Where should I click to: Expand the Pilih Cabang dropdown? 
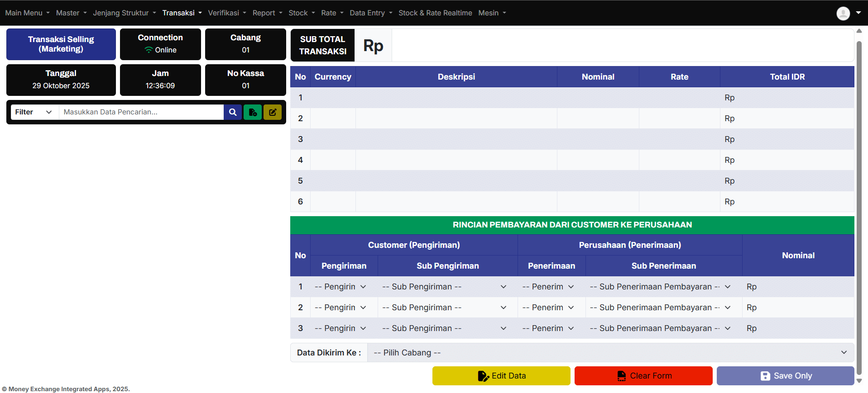pos(610,353)
